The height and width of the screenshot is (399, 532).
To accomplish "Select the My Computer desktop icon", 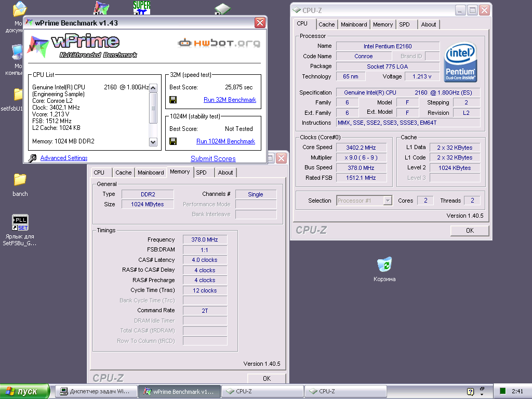I will click(x=18, y=52).
